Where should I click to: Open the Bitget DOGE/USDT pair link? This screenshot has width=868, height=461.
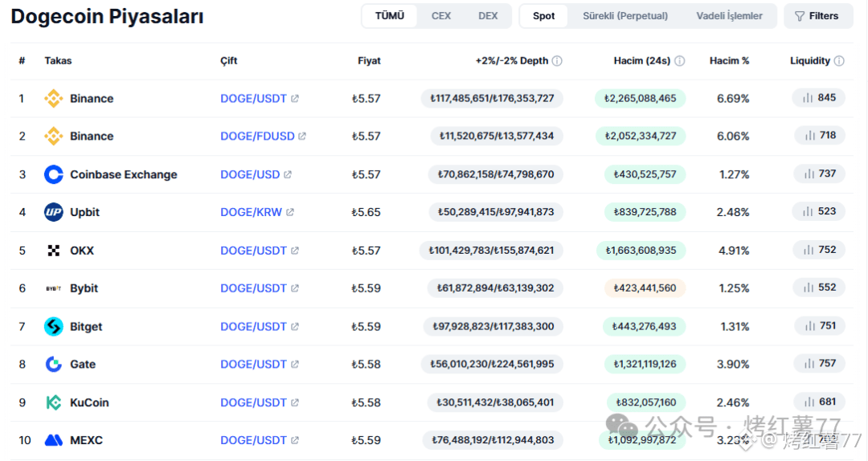click(253, 327)
